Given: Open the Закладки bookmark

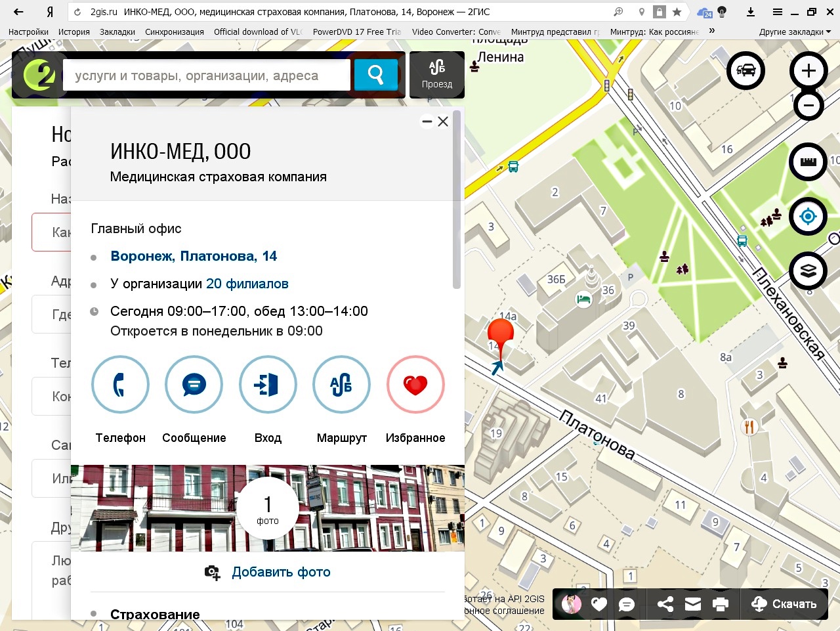Looking at the screenshot, I should pos(117,32).
